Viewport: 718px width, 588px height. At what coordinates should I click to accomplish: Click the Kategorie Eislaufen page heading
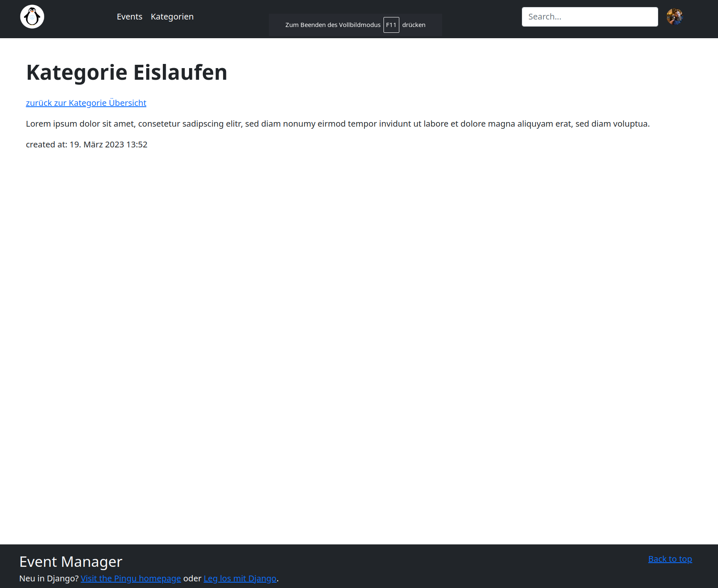(126, 72)
